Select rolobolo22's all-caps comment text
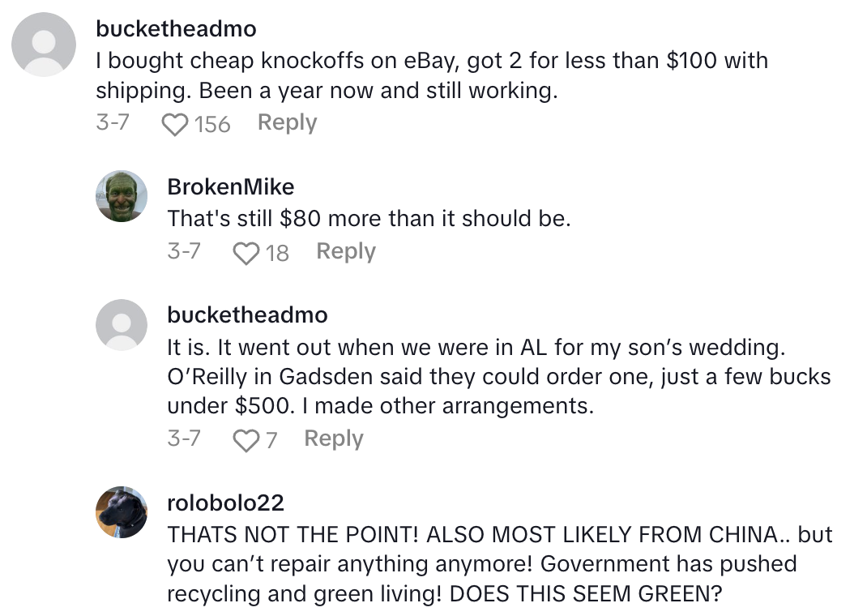 499,564
